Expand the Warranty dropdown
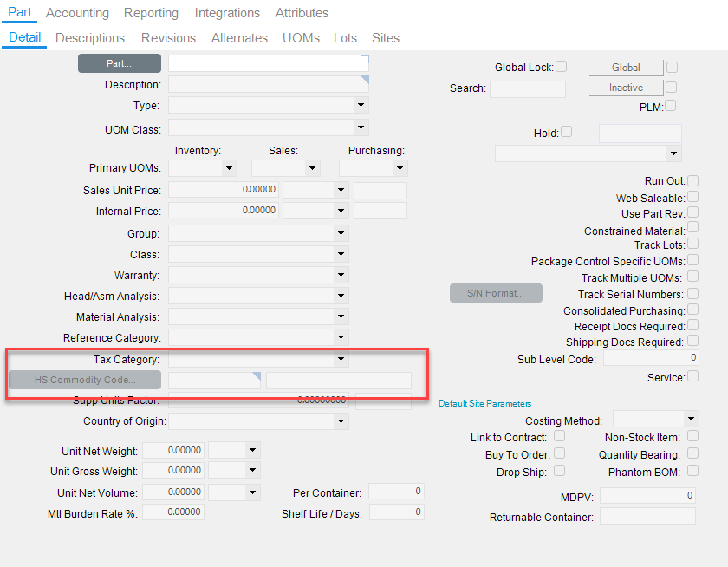Image resolution: width=728 pixels, height=567 pixels. click(341, 275)
